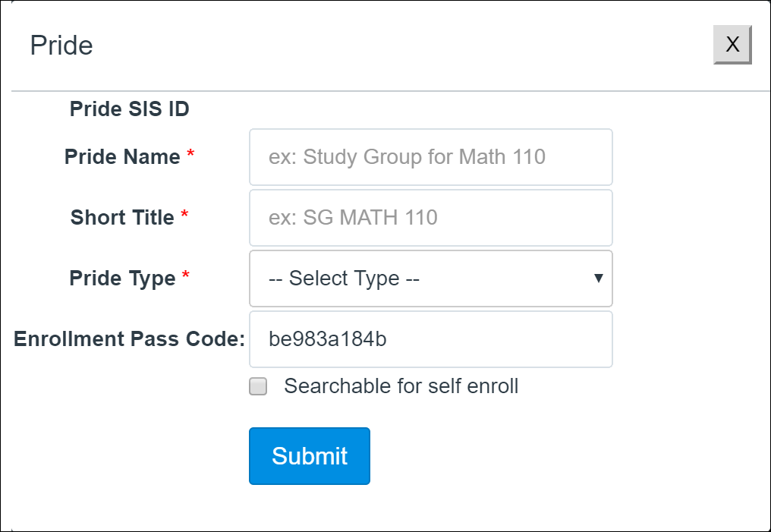This screenshot has height=532, width=771.
Task: Enable Searchable for self enroll checkbox
Action: coord(258,386)
